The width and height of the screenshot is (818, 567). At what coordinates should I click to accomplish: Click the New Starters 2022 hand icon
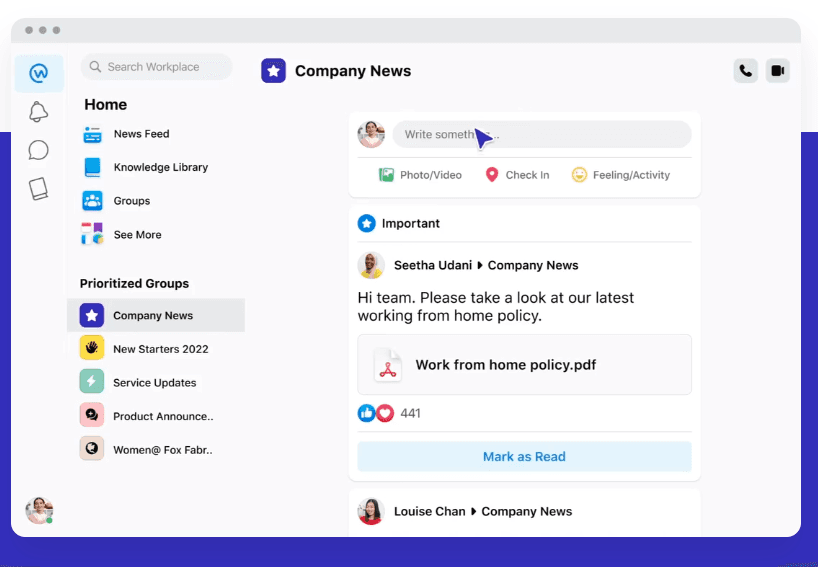coord(92,348)
